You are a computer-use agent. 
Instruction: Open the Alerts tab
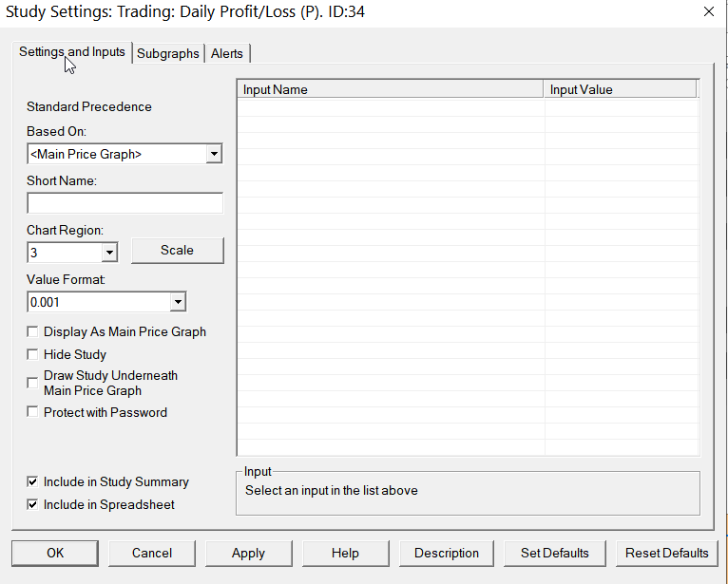pos(227,54)
